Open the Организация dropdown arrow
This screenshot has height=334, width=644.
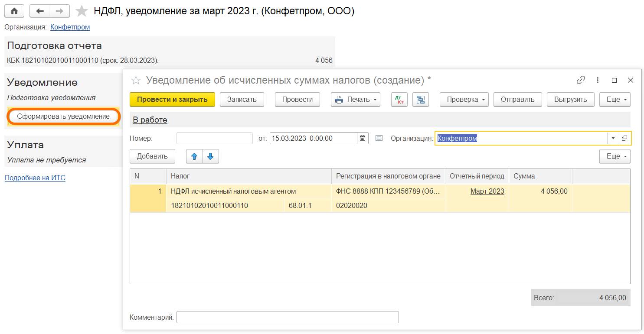click(x=613, y=138)
